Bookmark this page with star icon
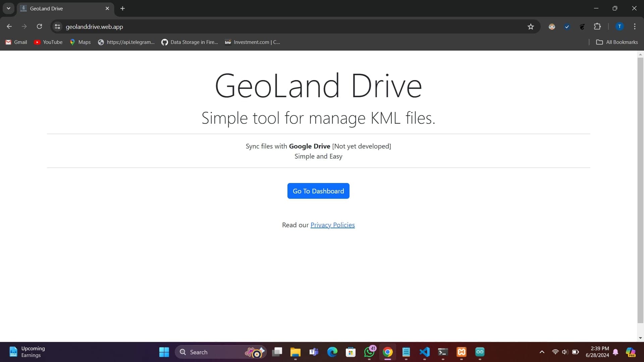 click(x=530, y=26)
